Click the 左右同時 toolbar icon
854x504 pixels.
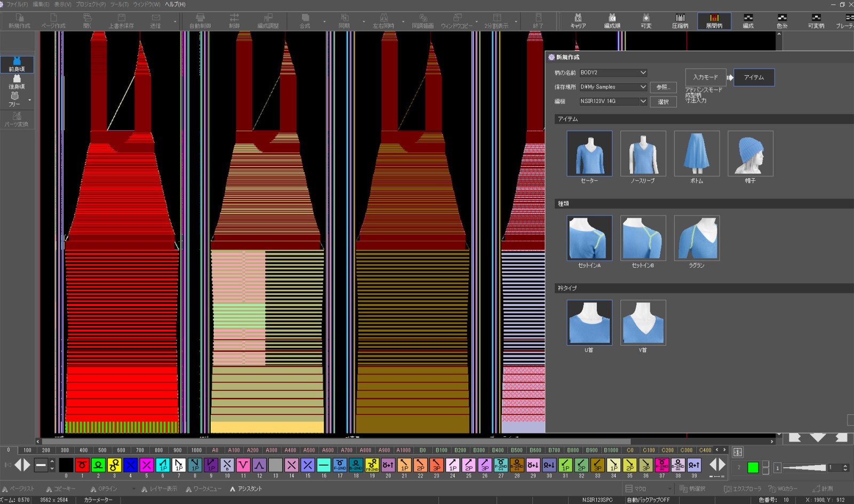tap(384, 21)
